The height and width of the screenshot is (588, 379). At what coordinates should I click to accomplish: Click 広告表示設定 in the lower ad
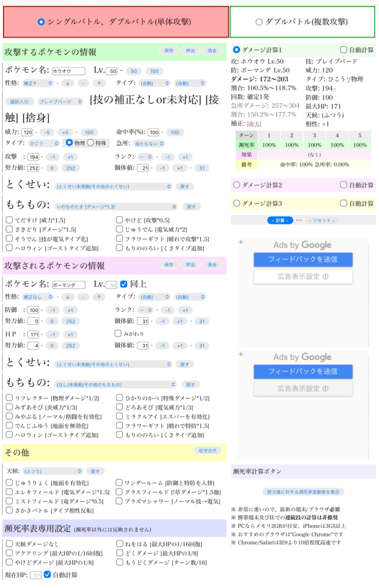click(x=303, y=388)
